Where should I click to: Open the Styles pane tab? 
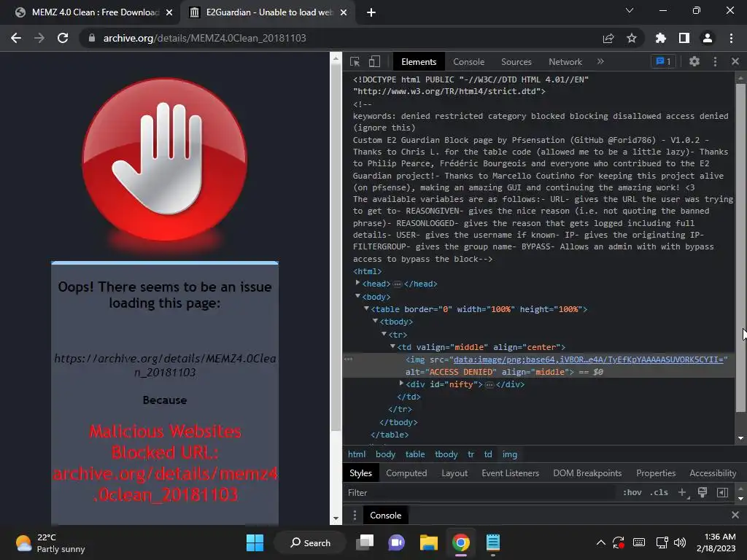tap(360, 472)
